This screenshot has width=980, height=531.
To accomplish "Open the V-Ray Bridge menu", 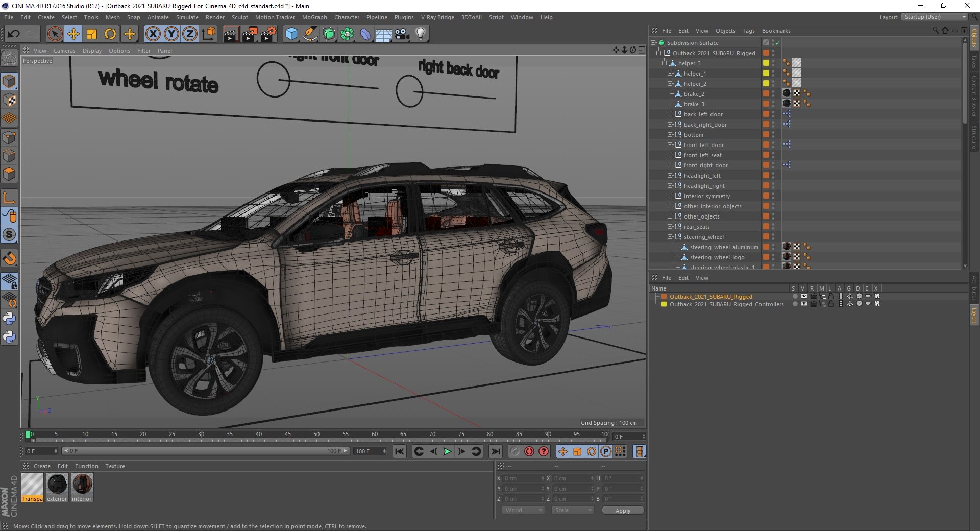I will coord(437,17).
